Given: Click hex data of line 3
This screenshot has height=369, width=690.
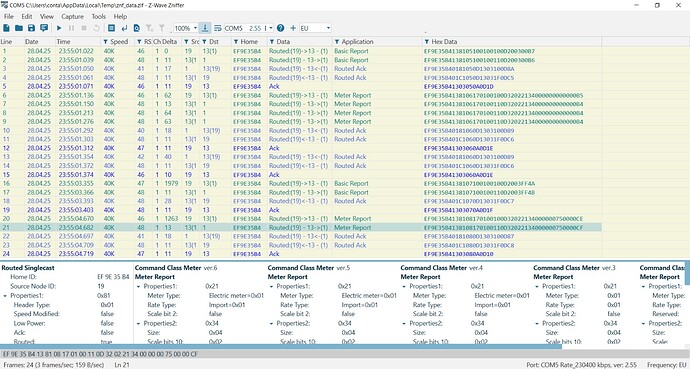Looking at the screenshot, I should point(469,69).
